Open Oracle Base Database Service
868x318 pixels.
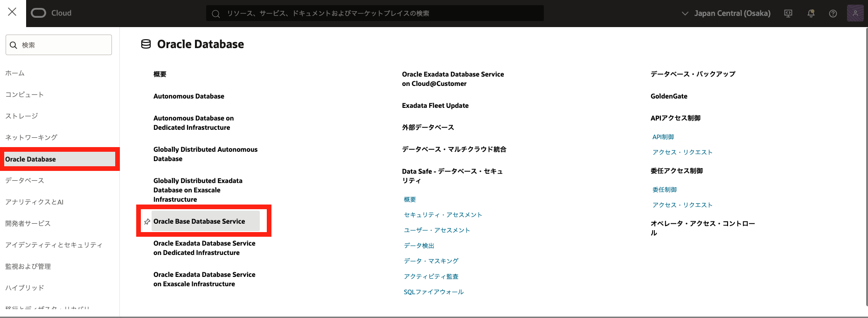coord(199,221)
